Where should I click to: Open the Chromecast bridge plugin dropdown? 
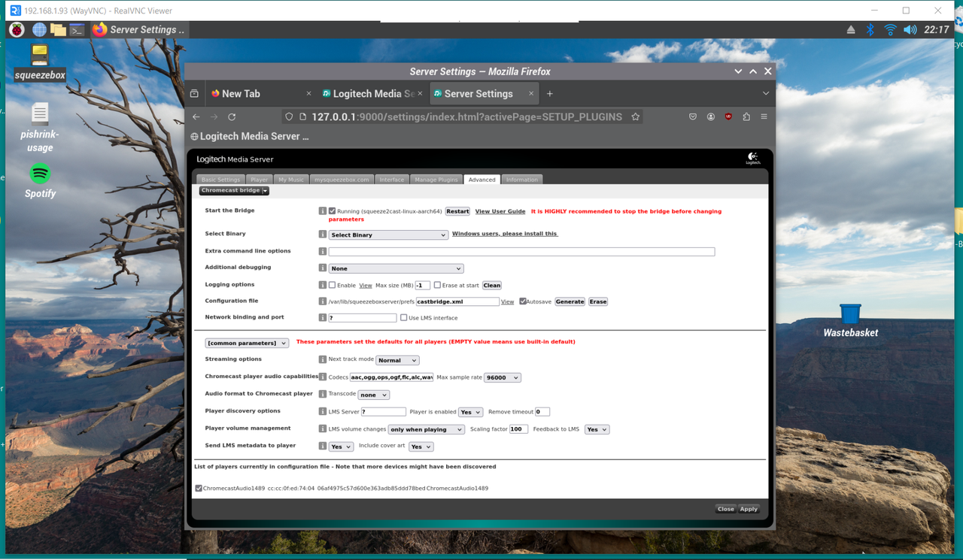coord(234,191)
